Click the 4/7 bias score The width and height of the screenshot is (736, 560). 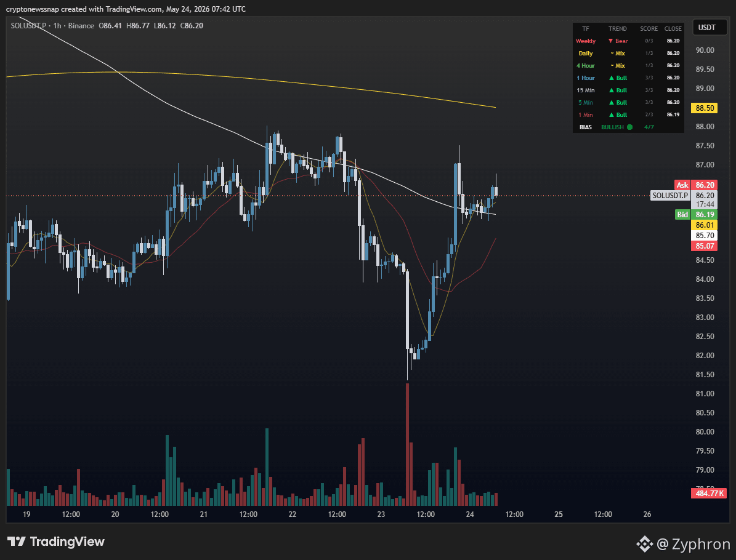pyautogui.click(x=649, y=127)
